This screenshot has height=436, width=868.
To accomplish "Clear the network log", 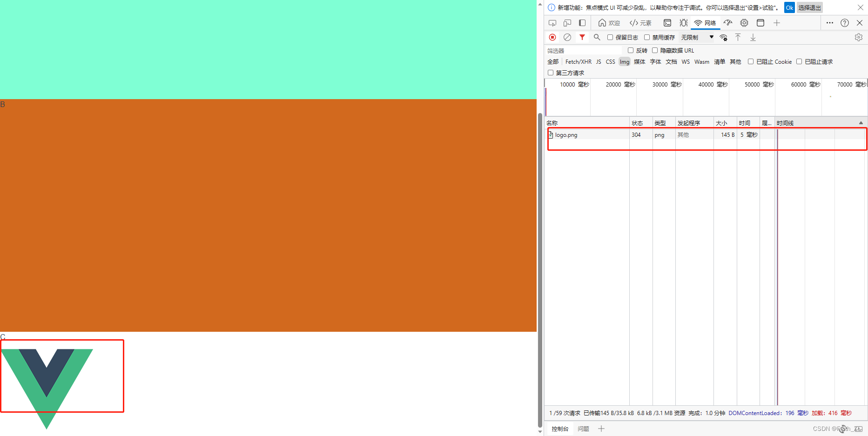I will [567, 37].
